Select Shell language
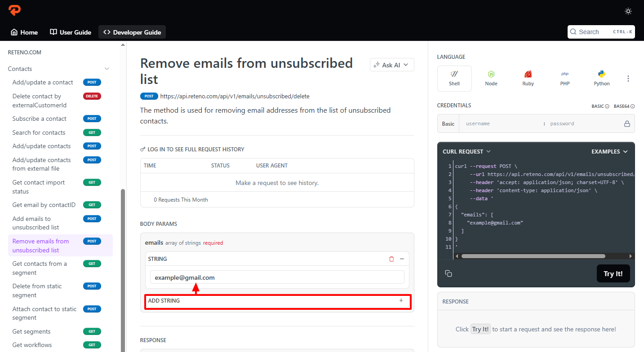Viewport: 644px width, 352px height. (454, 79)
